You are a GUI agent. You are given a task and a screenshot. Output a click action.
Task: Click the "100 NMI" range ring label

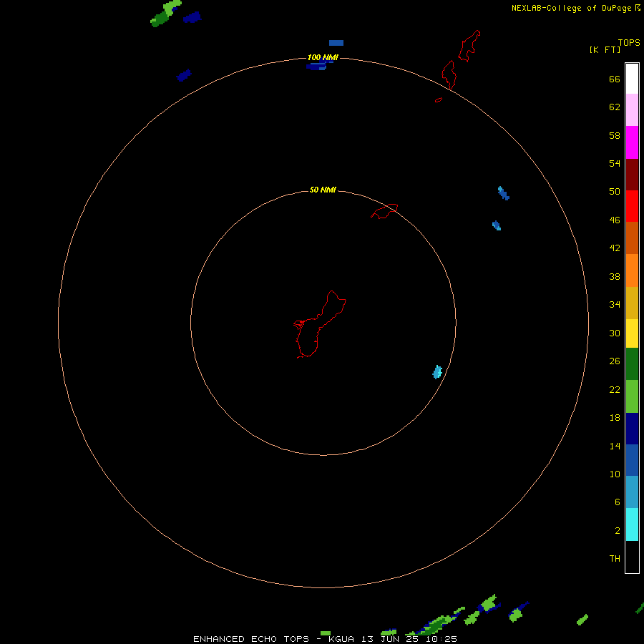pos(323,57)
